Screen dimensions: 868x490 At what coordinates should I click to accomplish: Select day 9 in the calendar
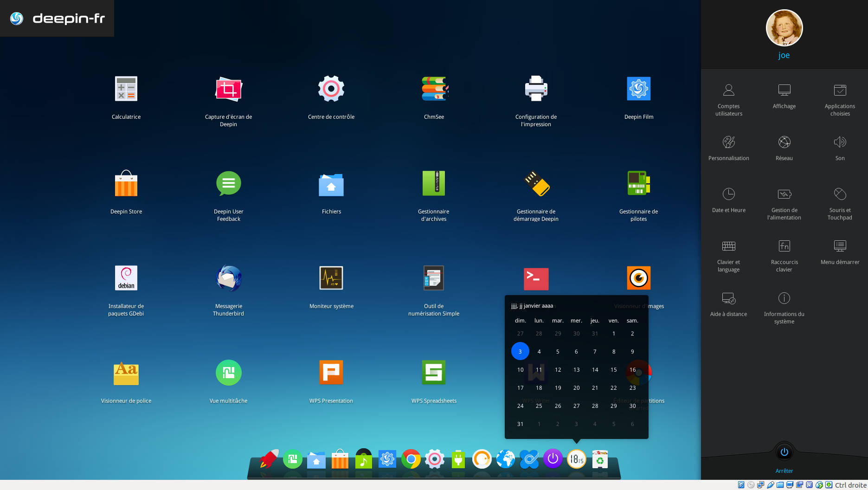(x=632, y=351)
